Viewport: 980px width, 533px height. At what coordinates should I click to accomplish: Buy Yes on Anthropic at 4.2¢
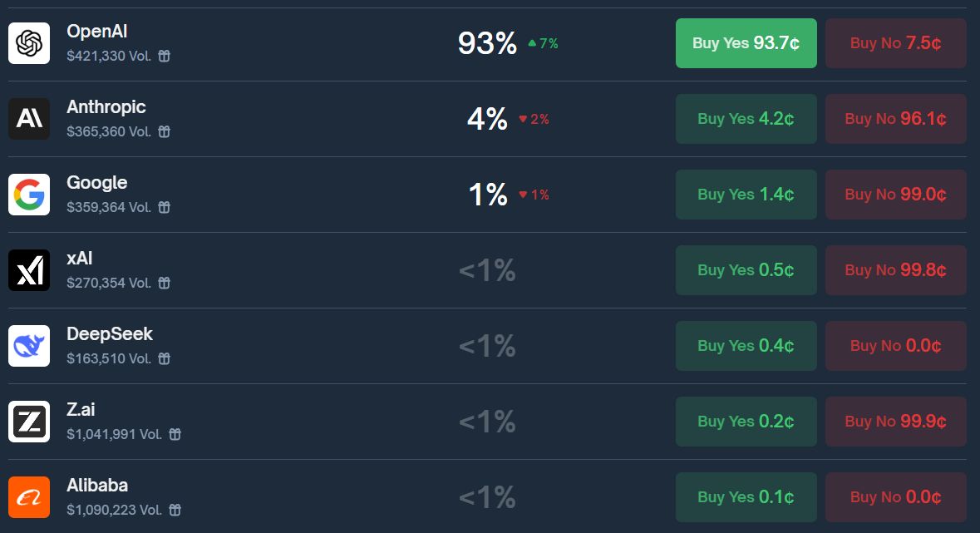click(746, 119)
